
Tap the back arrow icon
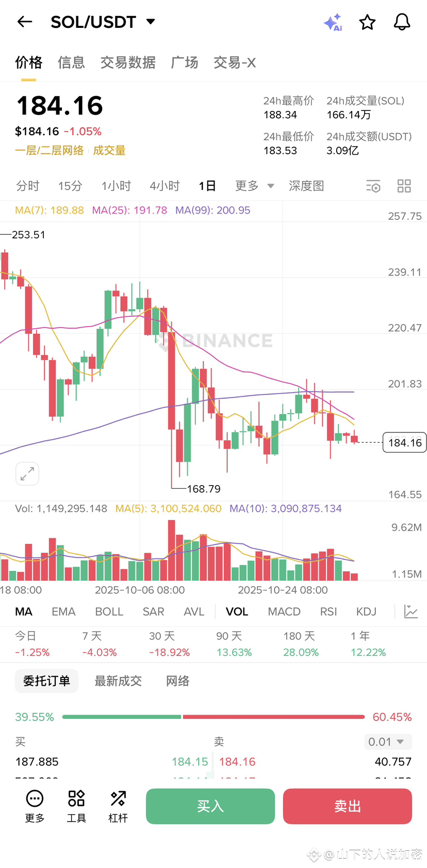tap(25, 22)
